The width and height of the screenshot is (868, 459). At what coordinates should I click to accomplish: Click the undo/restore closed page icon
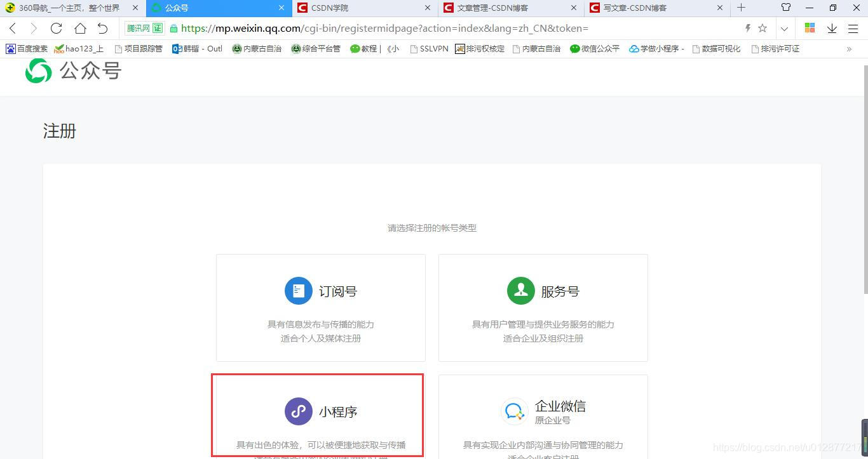[x=102, y=29]
